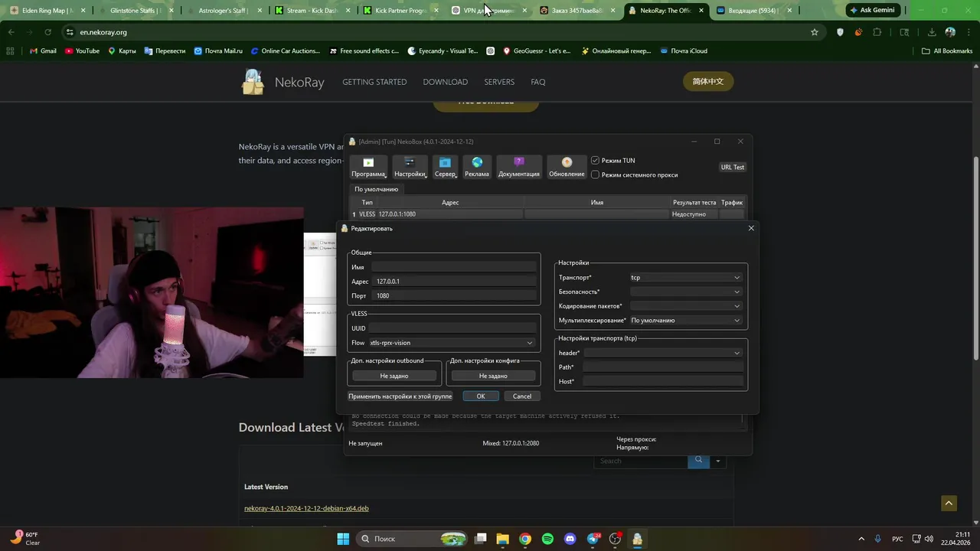Open nekoray-4.0.1-2024-12-12-debian-x64.deb download link

tap(306, 508)
